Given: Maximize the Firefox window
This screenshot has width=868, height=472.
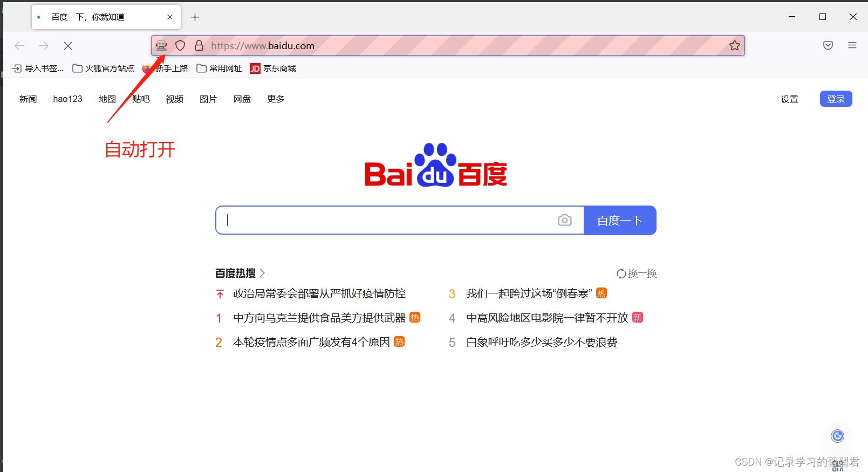Looking at the screenshot, I should 823,17.
